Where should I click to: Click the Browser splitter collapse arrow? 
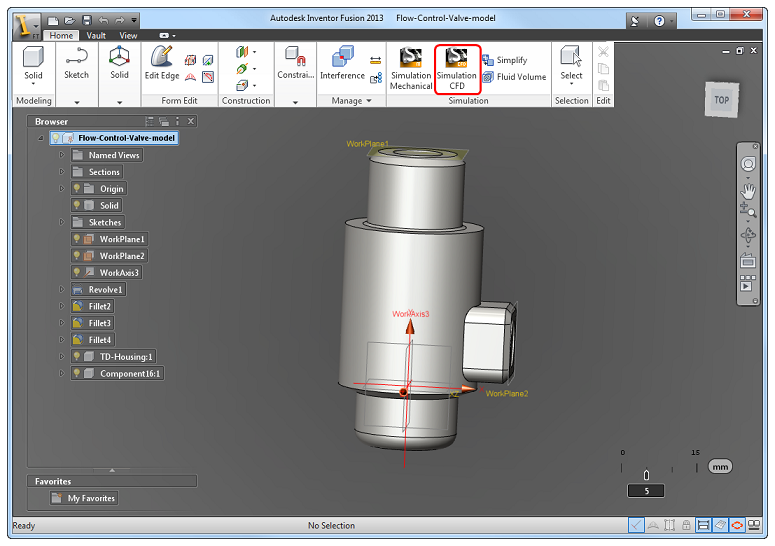click(112, 470)
